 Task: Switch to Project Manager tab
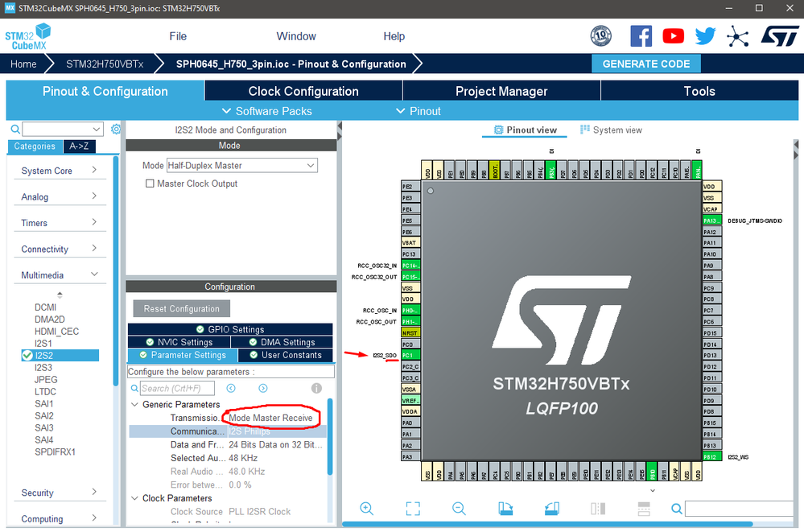click(501, 91)
